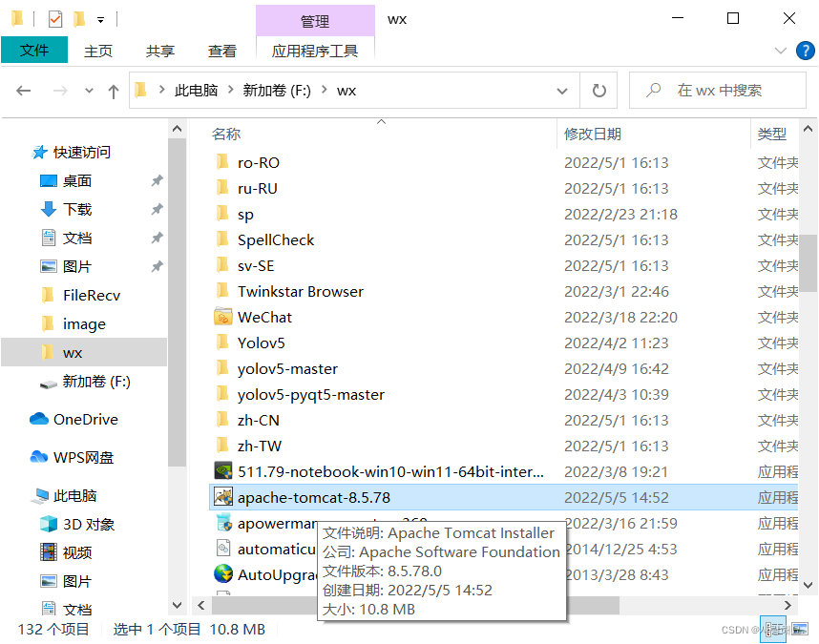The width and height of the screenshot is (819, 644).
Task: Click the AutoUpgrade globe icon
Action: click(223, 574)
